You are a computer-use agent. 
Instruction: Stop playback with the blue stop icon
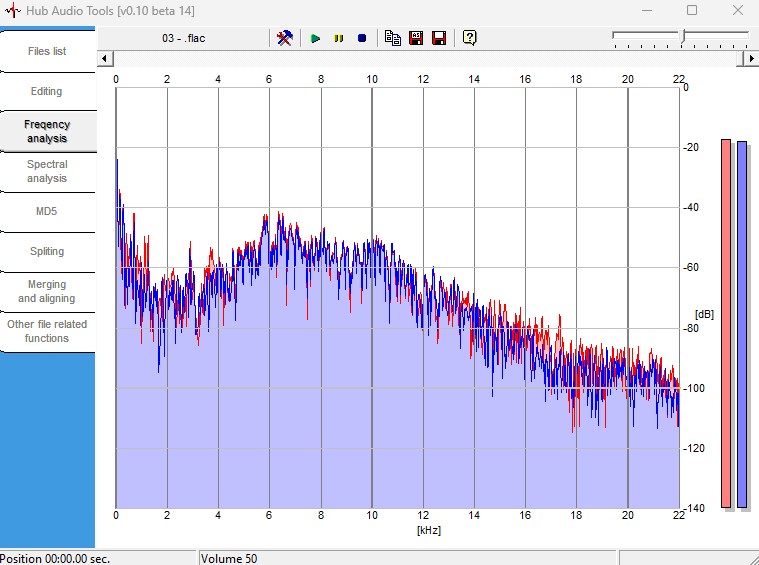[362, 38]
